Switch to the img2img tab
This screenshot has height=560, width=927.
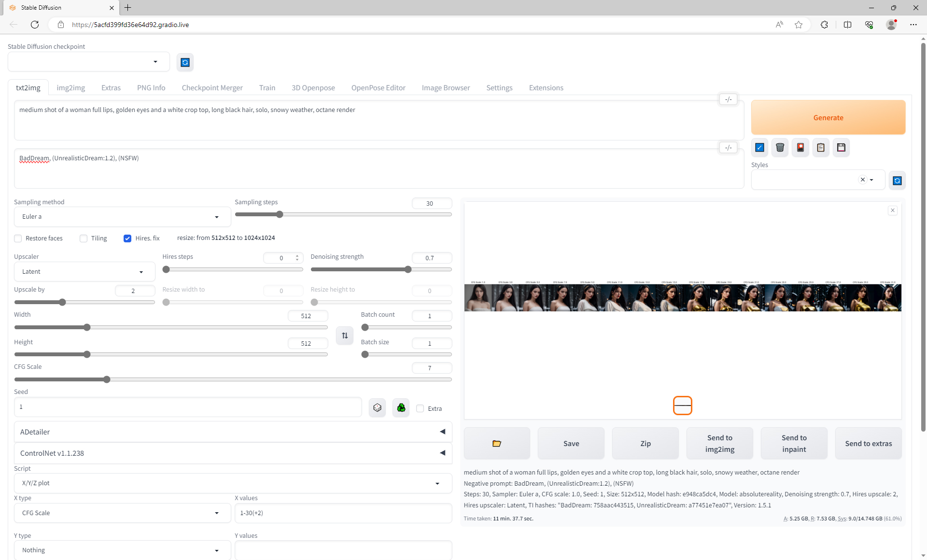(70, 88)
